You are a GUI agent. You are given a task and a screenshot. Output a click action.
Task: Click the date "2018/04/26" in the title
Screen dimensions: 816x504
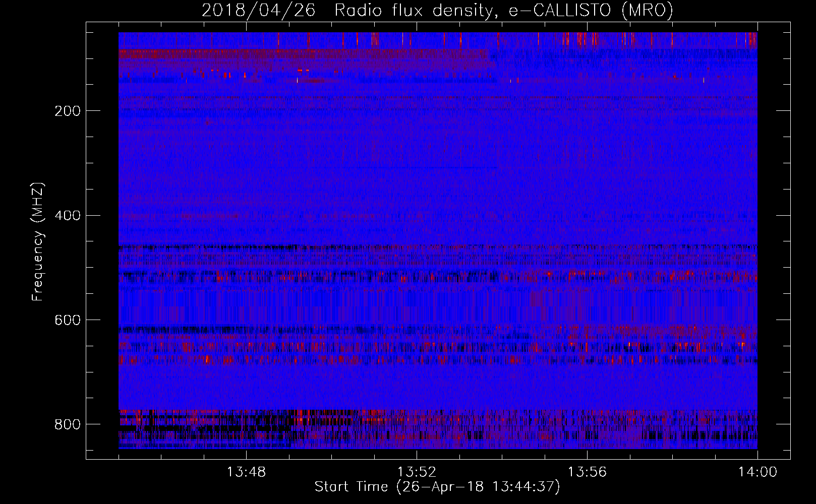(x=259, y=11)
